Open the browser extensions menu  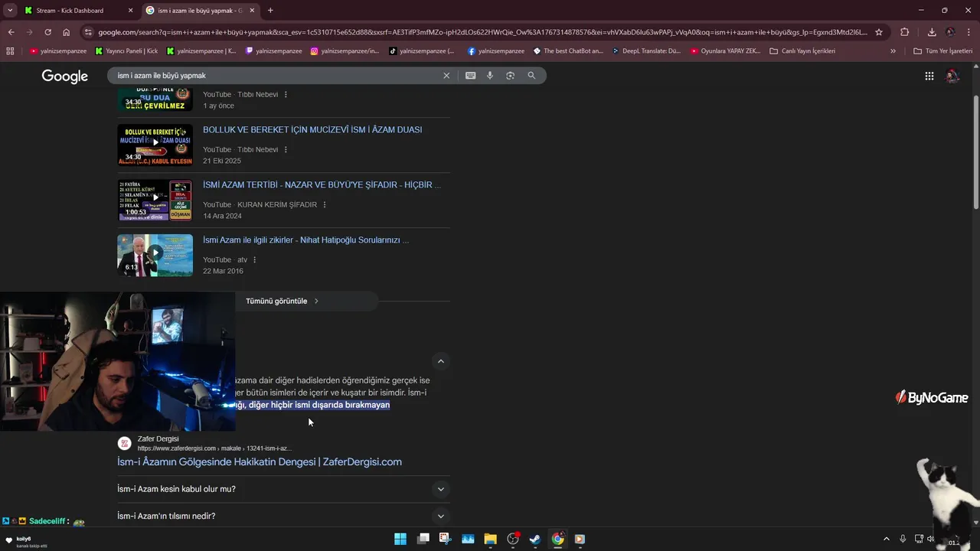905,32
